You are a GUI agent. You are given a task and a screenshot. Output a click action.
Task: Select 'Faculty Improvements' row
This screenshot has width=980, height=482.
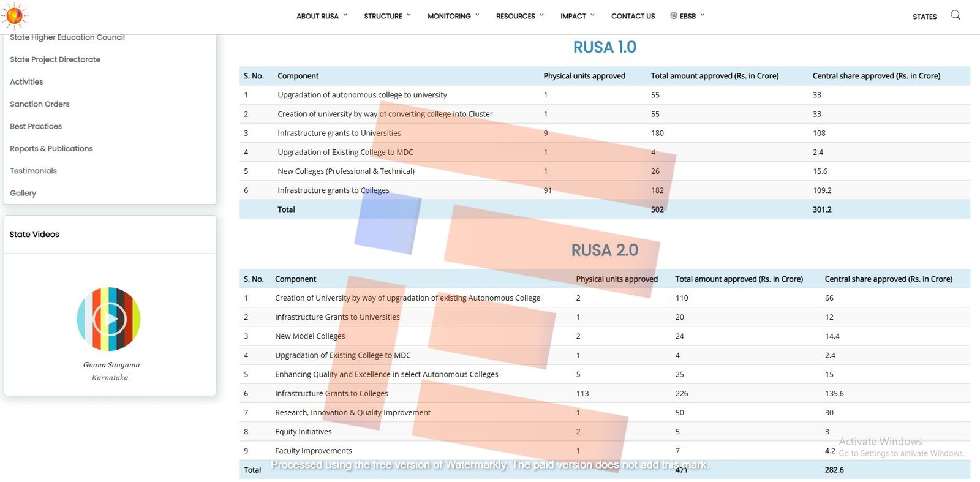click(605, 451)
